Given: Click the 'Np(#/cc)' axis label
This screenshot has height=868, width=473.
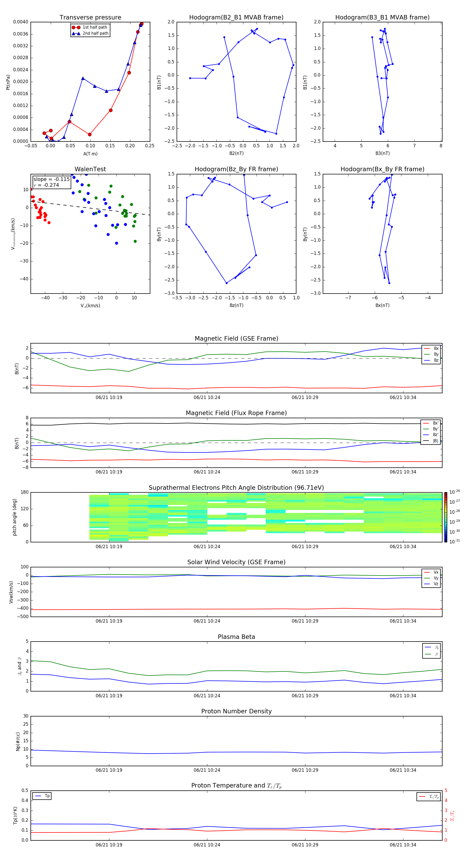Looking at the screenshot, I should [x=18, y=741].
